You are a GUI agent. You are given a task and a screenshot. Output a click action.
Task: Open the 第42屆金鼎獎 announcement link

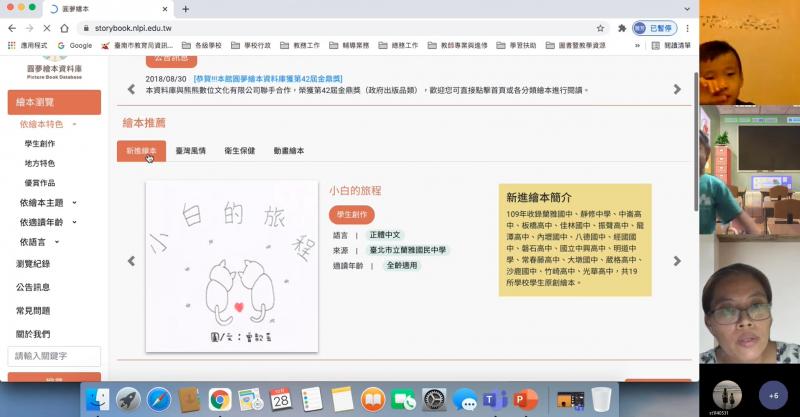(x=268, y=79)
